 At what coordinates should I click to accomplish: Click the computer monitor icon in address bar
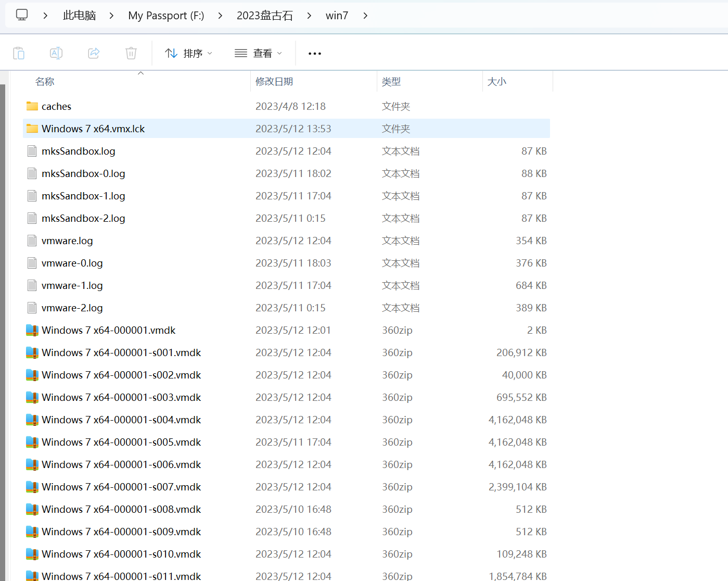[22, 15]
